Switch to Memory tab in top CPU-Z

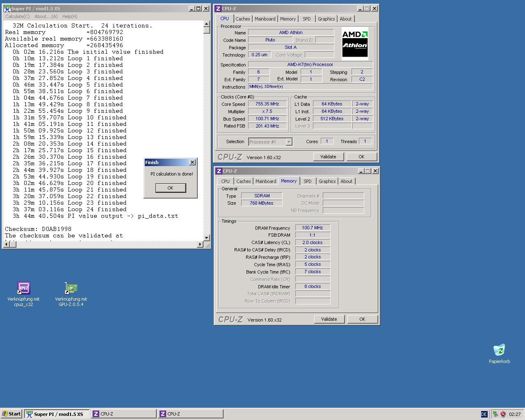point(288,19)
